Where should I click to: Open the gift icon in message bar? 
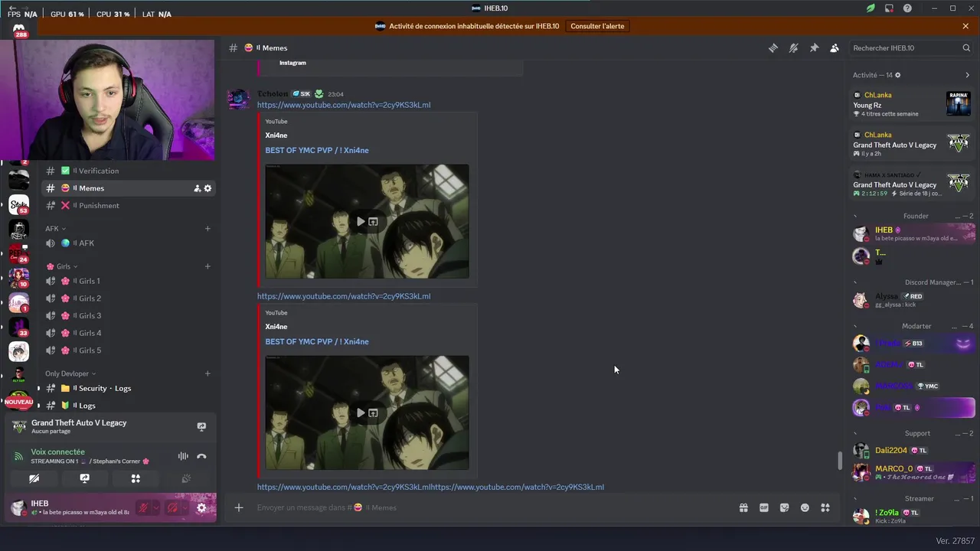[743, 507]
